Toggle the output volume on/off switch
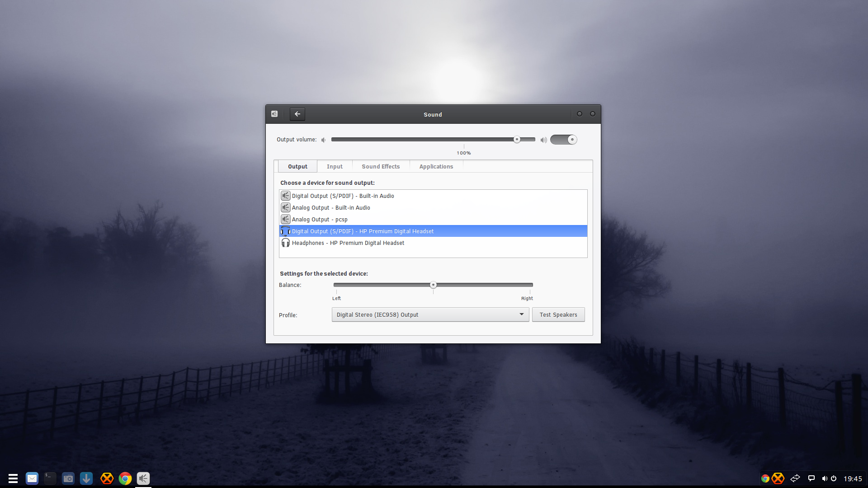The width and height of the screenshot is (868, 488). (563, 140)
